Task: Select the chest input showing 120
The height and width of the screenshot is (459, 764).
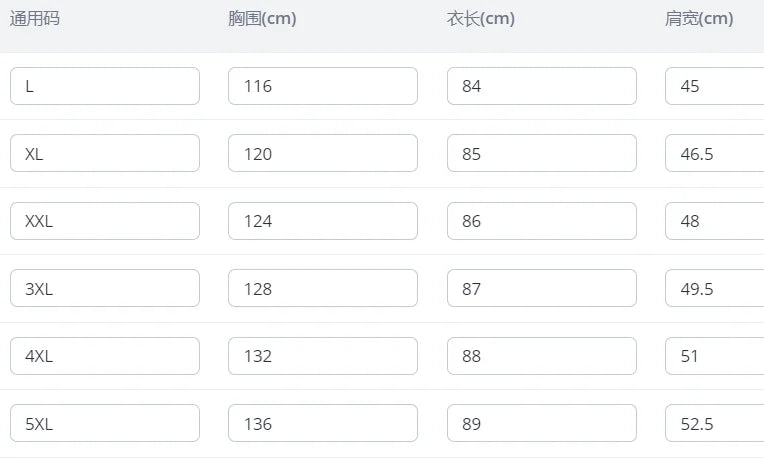Action: tap(323, 154)
